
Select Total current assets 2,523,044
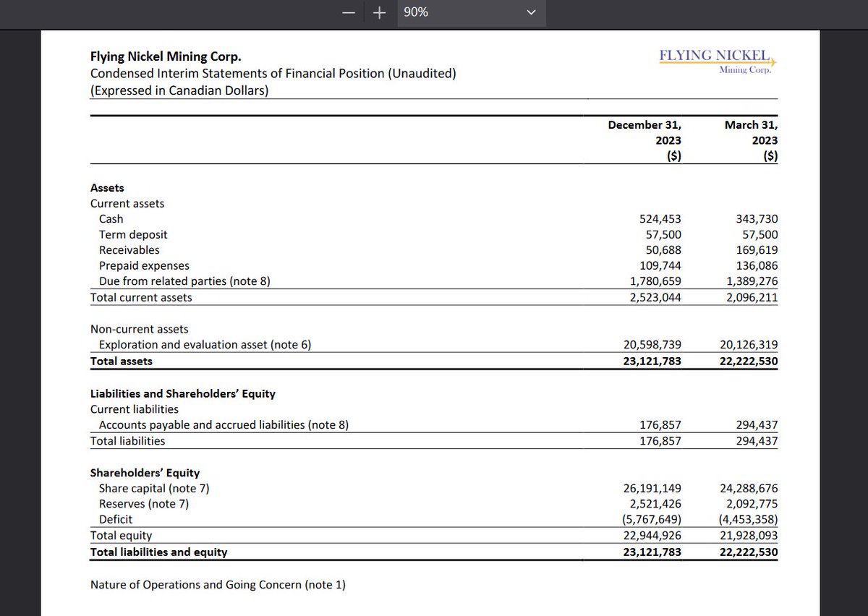point(656,297)
